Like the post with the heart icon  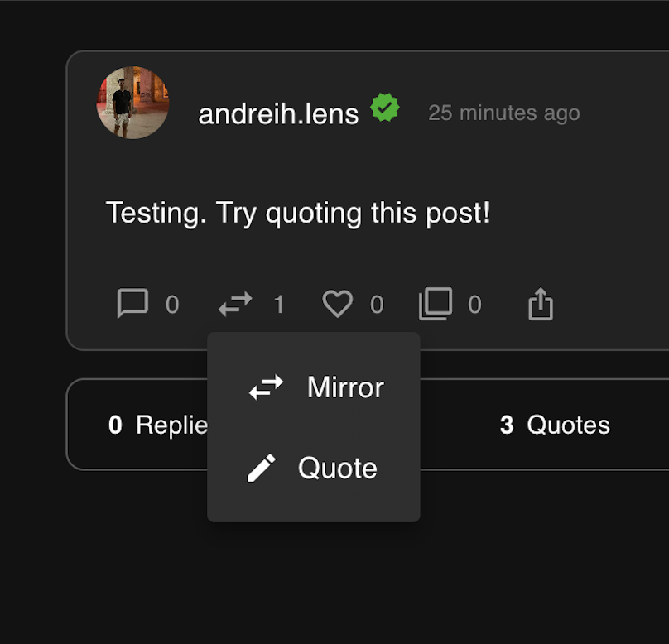338,304
